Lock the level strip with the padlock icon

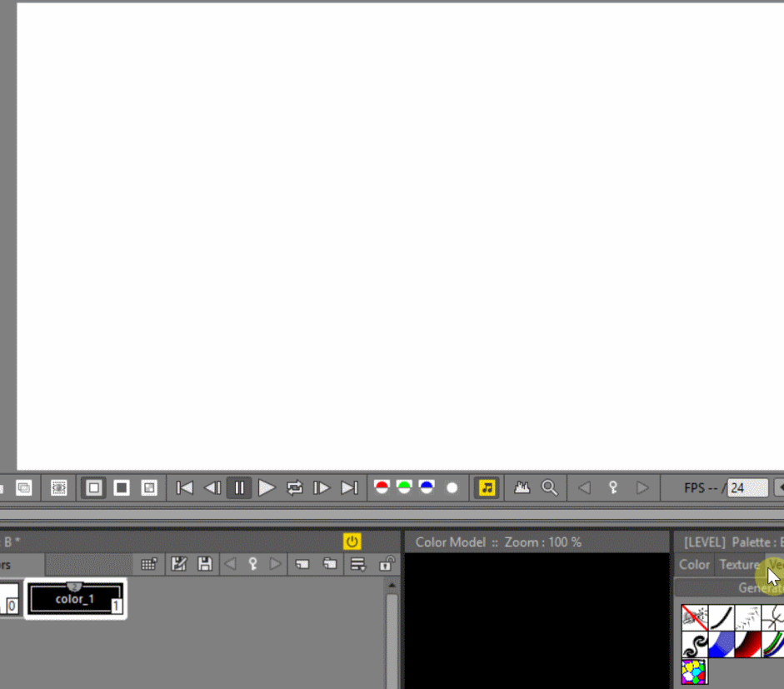[x=386, y=564]
